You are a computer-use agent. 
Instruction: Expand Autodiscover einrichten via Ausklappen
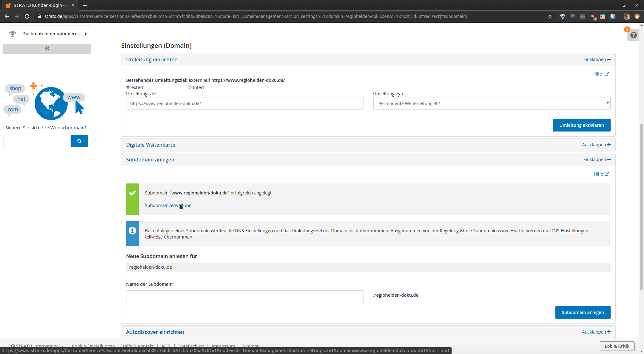(x=596, y=332)
